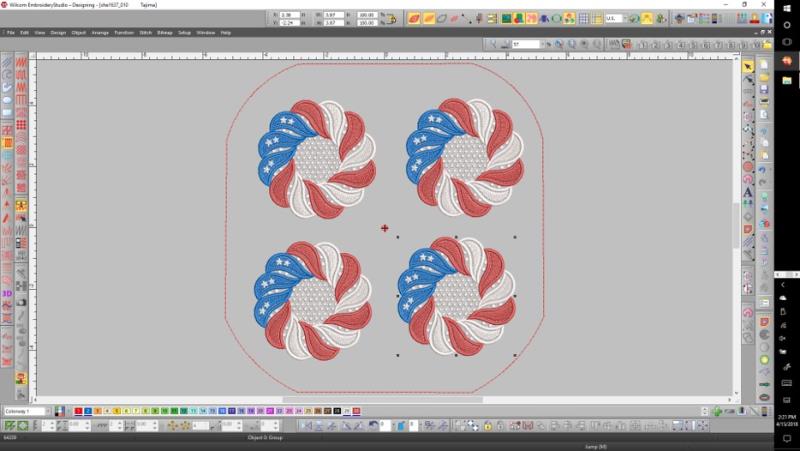
Task: Click the vertical scrollbar at right of canvas
Action: click(736, 224)
